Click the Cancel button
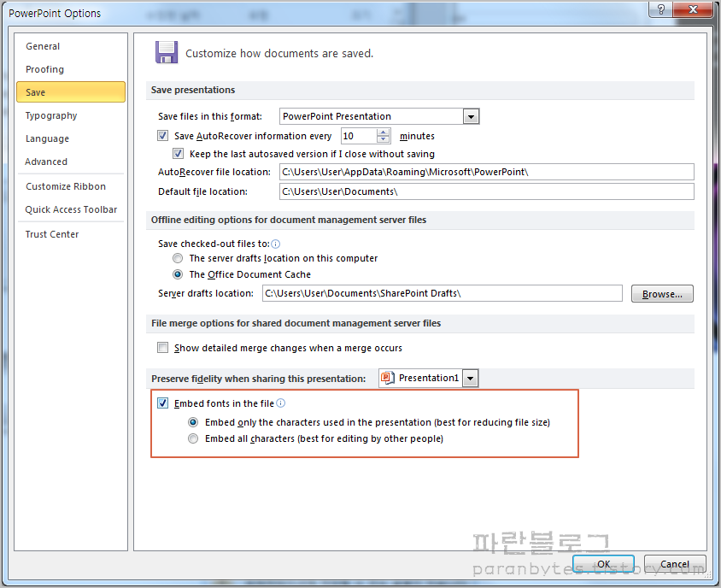The width and height of the screenshot is (721, 588). tap(675, 563)
